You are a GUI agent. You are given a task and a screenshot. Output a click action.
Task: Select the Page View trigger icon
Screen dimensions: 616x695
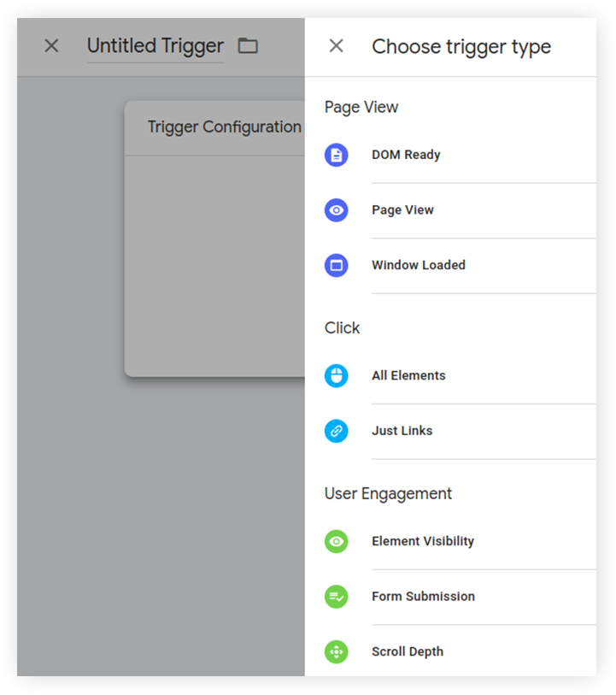[337, 210]
